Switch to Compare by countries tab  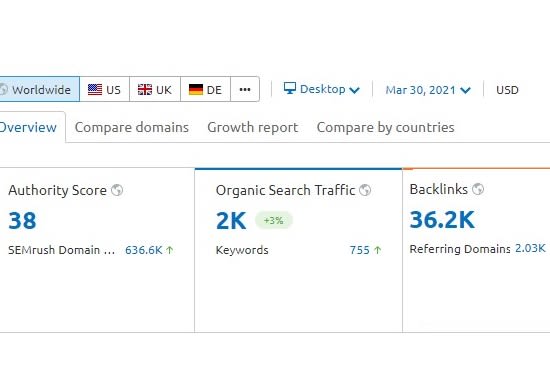pos(385,127)
